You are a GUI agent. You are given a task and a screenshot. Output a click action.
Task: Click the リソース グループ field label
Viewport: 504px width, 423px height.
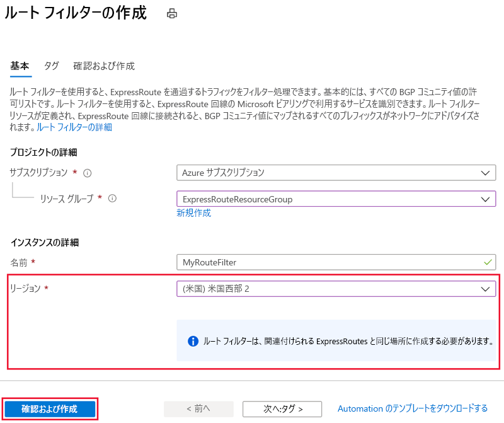pyautogui.click(x=67, y=199)
